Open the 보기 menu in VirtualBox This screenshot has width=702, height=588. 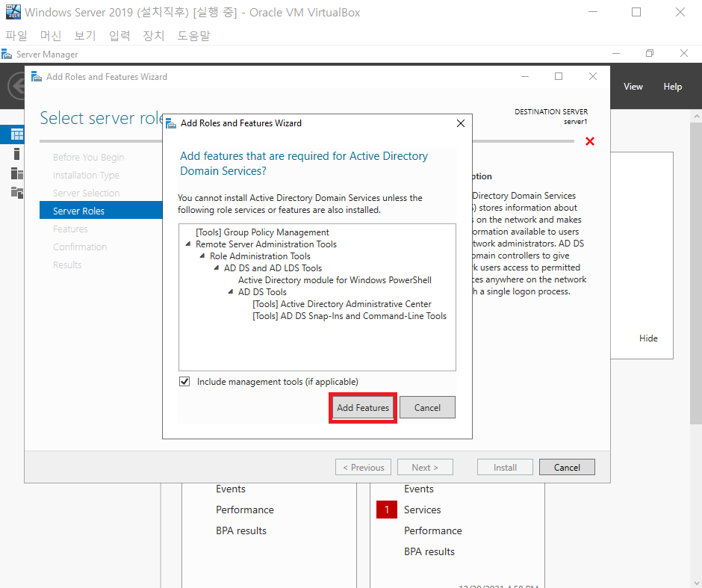(85, 35)
